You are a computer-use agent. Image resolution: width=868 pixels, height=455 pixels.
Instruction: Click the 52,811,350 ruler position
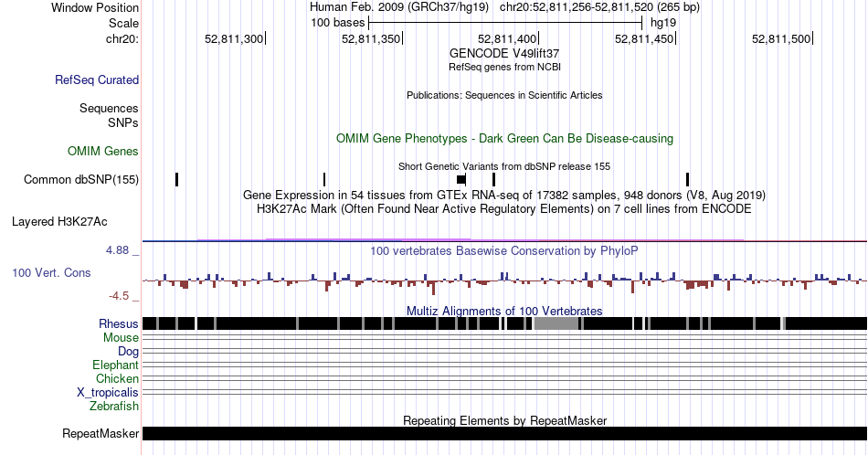point(371,38)
